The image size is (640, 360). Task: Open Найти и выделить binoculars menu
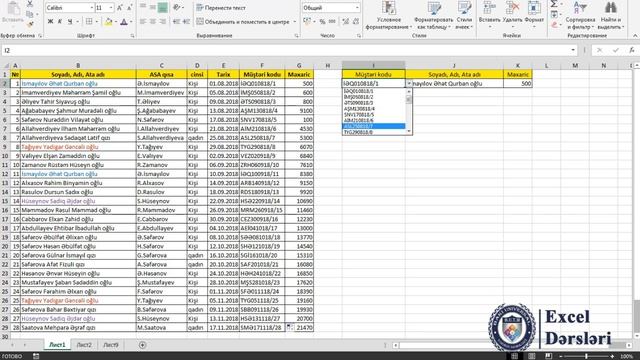[x=611, y=16]
